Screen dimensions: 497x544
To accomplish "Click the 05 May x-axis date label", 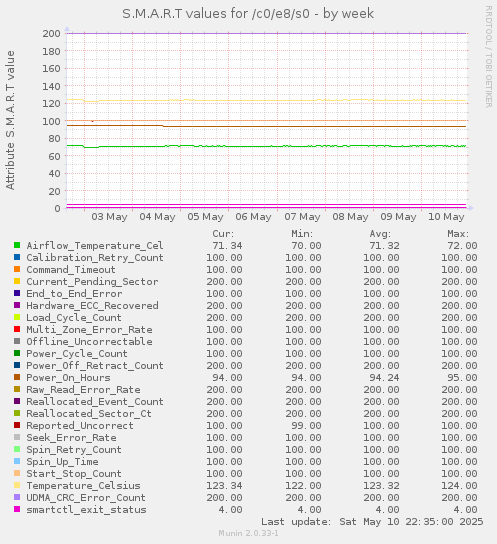I will (205, 217).
